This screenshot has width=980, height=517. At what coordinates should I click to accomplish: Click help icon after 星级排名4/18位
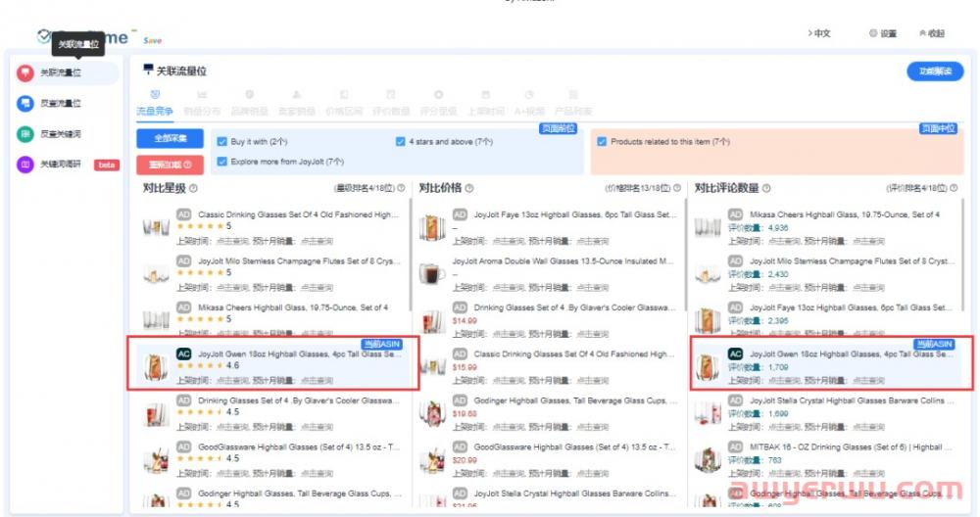coord(401,188)
